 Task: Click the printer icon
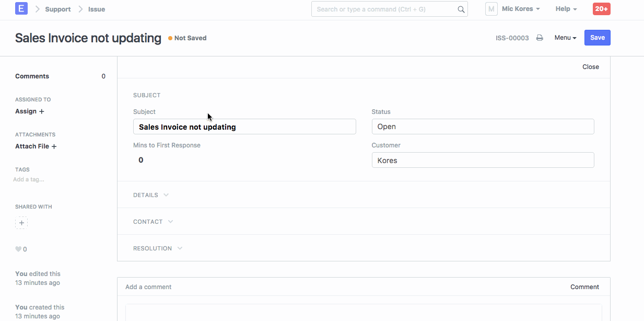(540, 38)
